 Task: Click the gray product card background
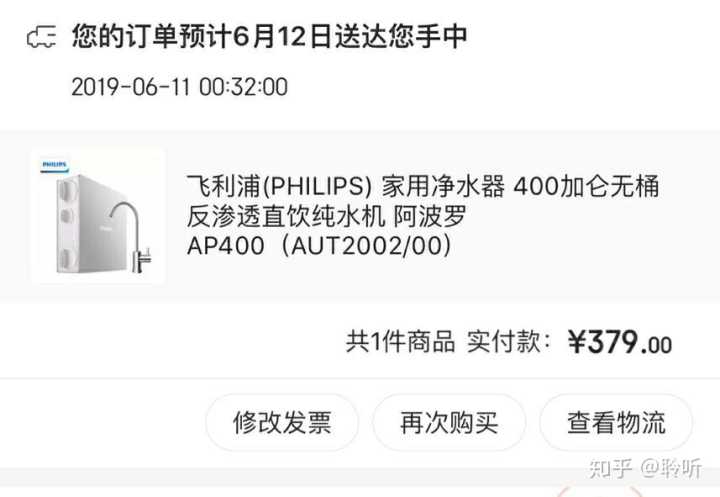pyautogui.click(x=360, y=216)
